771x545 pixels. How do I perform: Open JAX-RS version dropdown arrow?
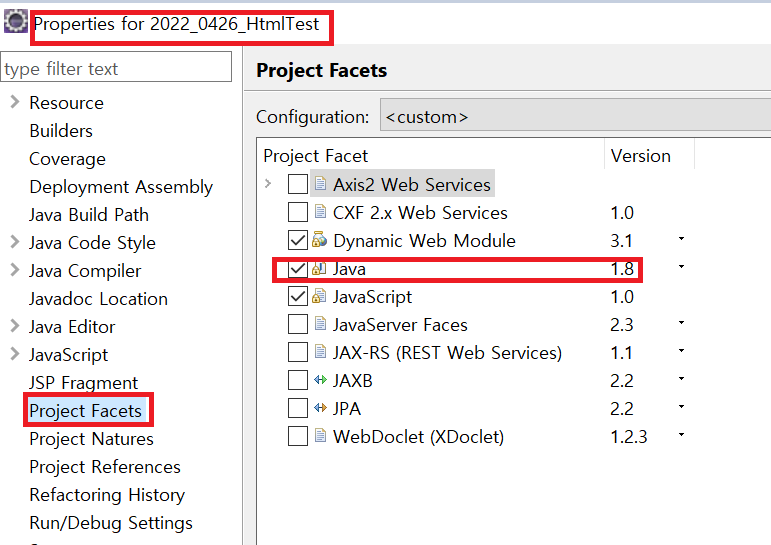tap(682, 351)
